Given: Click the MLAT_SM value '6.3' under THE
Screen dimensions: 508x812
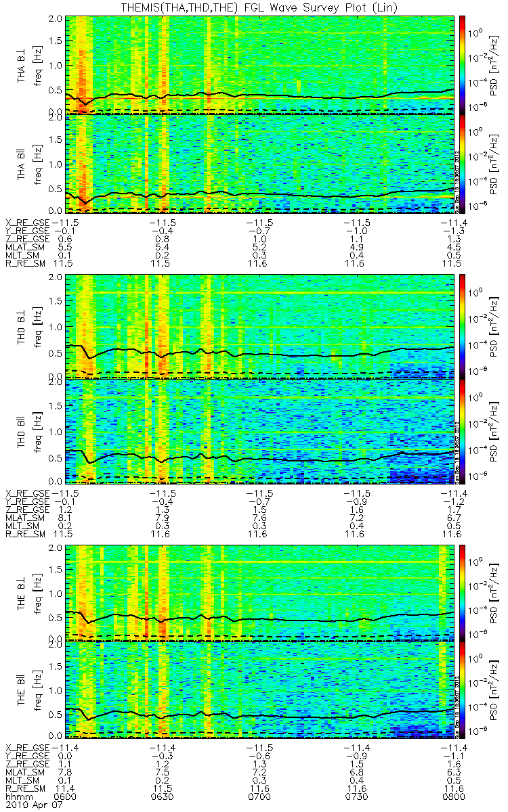Looking at the screenshot, I should [454, 771].
